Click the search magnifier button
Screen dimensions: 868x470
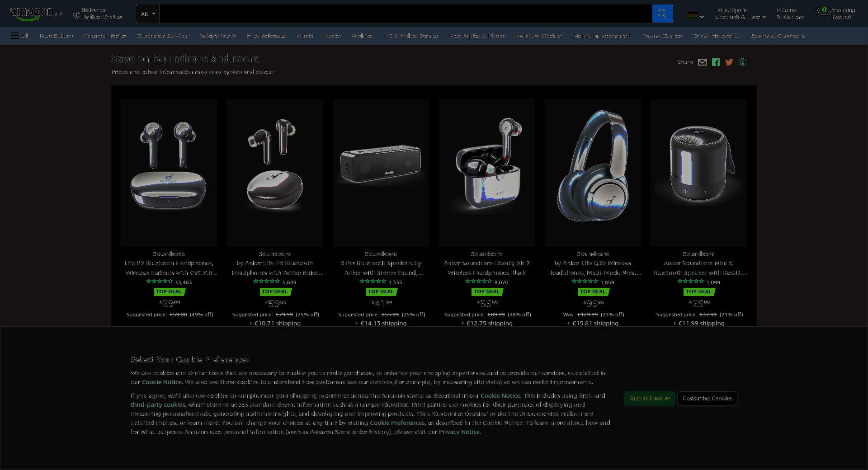(662, 14)
